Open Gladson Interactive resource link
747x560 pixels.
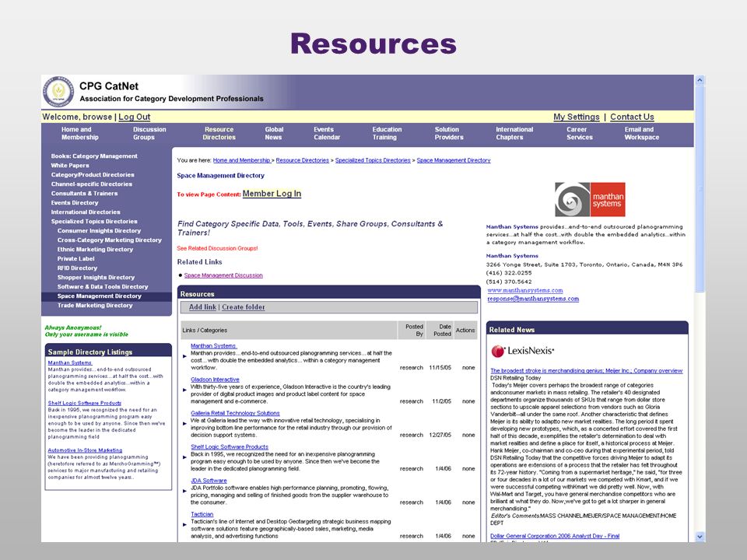[215, 380]
